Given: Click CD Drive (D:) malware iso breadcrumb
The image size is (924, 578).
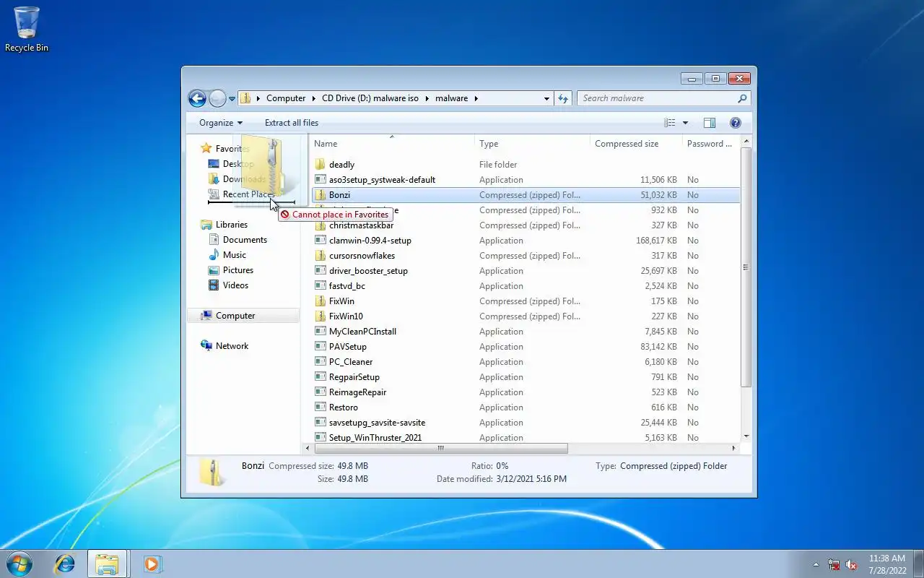Looking at the screenshot, I should [370, 98].
